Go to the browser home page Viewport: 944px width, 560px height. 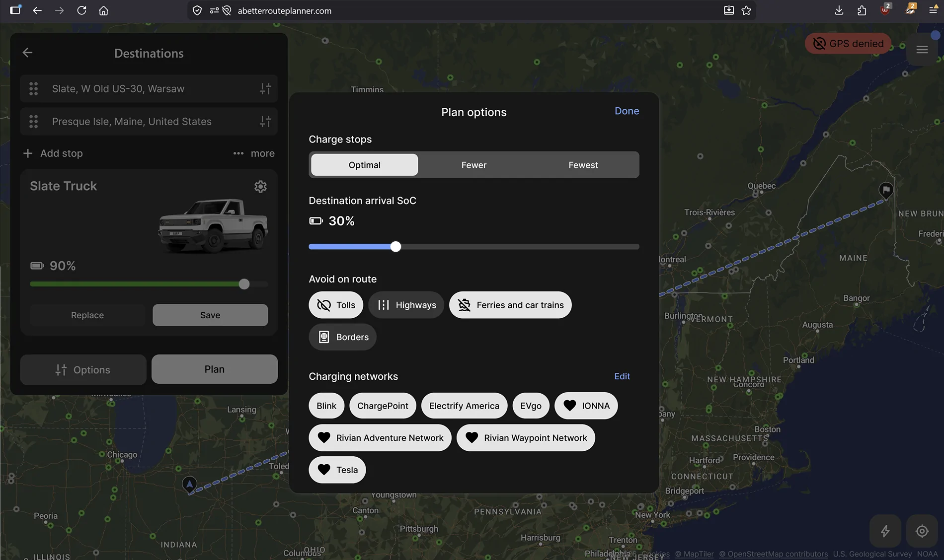coord(103,10)
